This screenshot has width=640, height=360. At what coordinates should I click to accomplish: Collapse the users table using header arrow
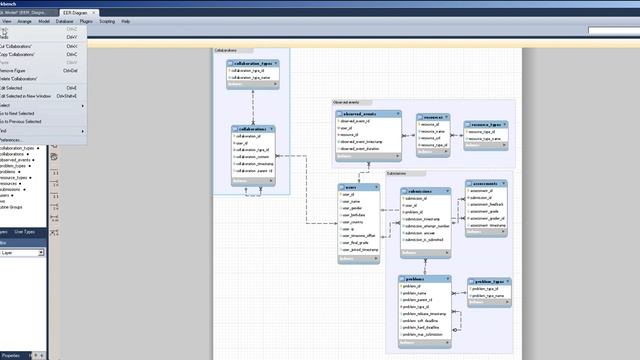(376, 187)
